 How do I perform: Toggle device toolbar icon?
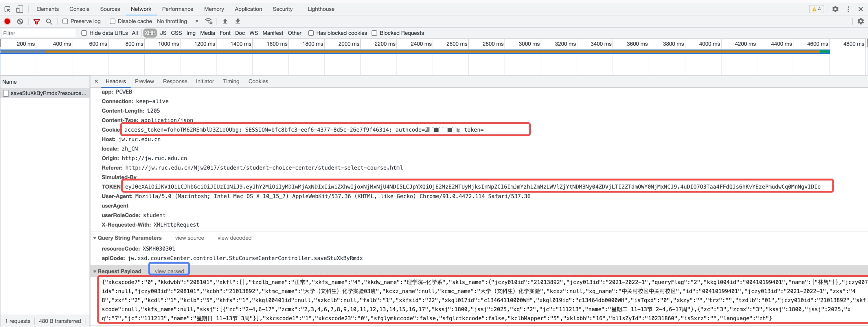(20, 9)
